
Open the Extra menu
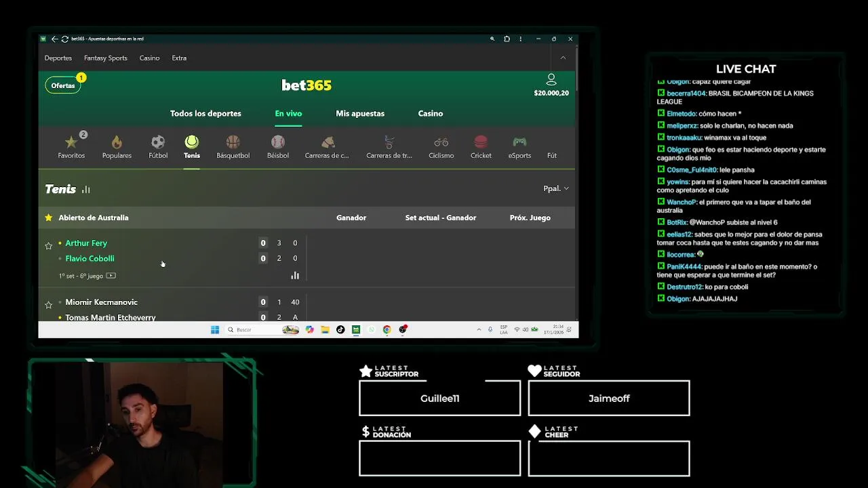pyautogui.click(x=179, y=58)
